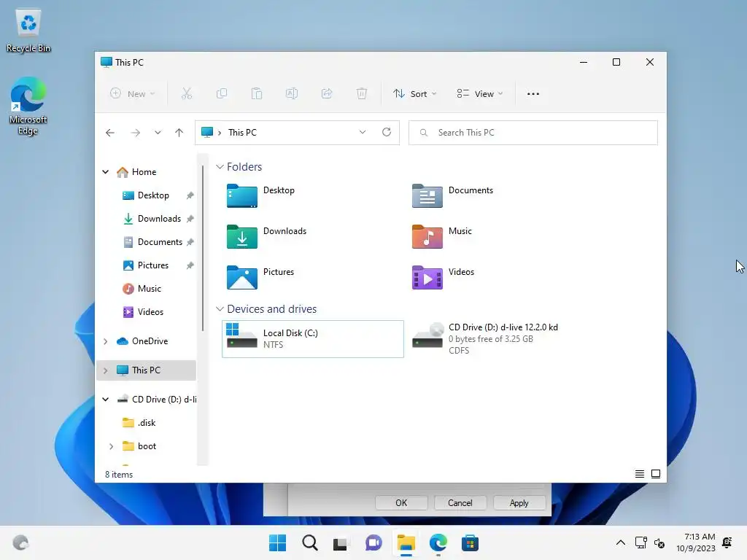Viewport: 747px width, 560px height.
Task: Collapse the Devices and drives group
Action: point(220,309)
